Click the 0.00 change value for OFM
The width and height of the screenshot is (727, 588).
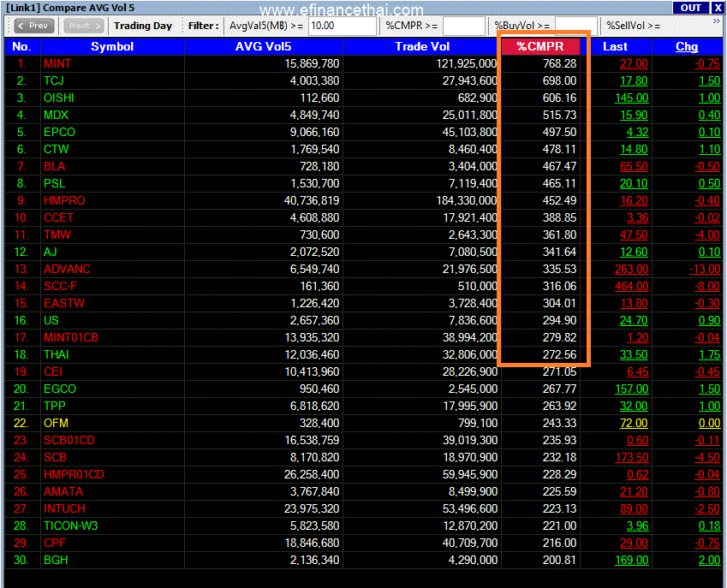709,424
